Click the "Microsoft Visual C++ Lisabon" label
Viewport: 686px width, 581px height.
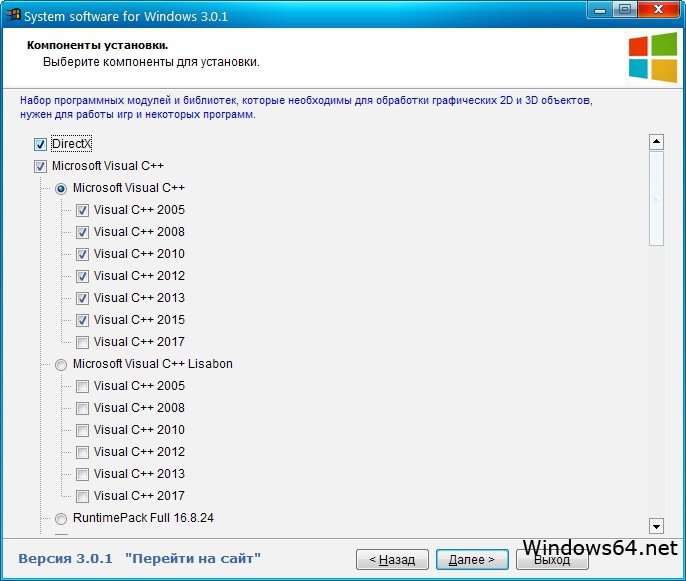[x=153, y=364]
